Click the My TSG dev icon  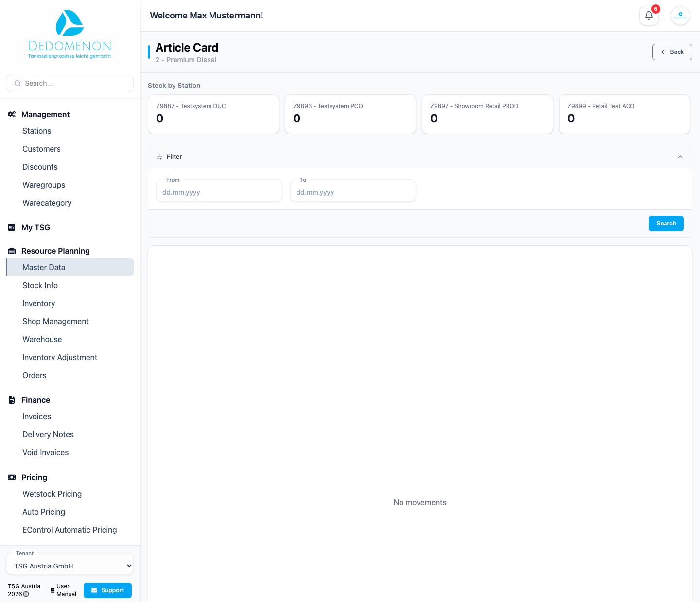(12, 227)
